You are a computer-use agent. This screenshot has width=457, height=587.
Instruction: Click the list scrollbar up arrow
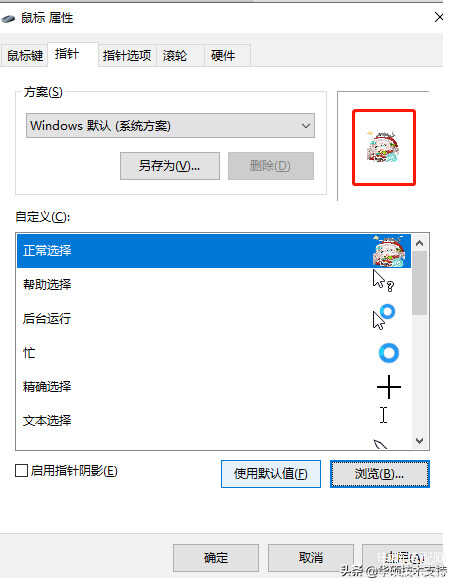(420, 243)
